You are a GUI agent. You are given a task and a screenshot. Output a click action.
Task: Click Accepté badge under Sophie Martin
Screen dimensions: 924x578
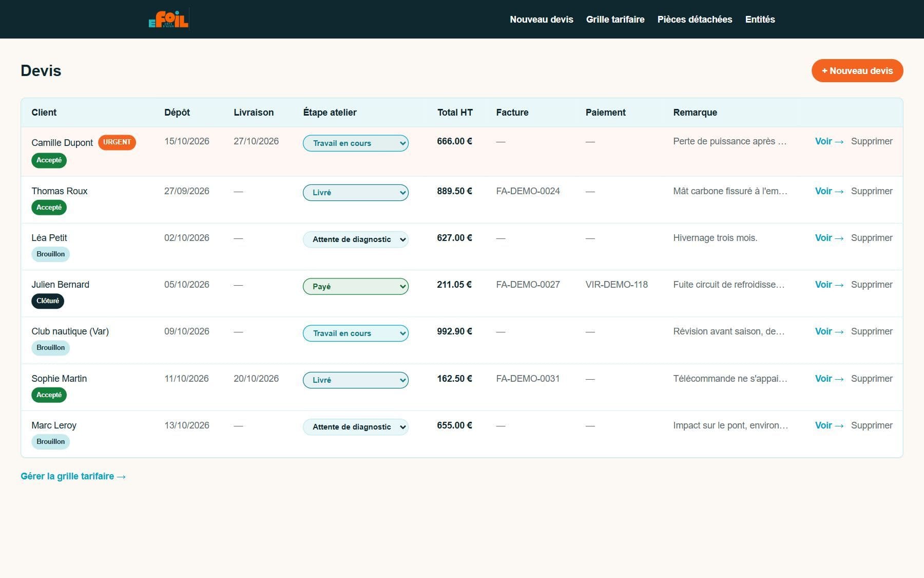tap(49, 395)
